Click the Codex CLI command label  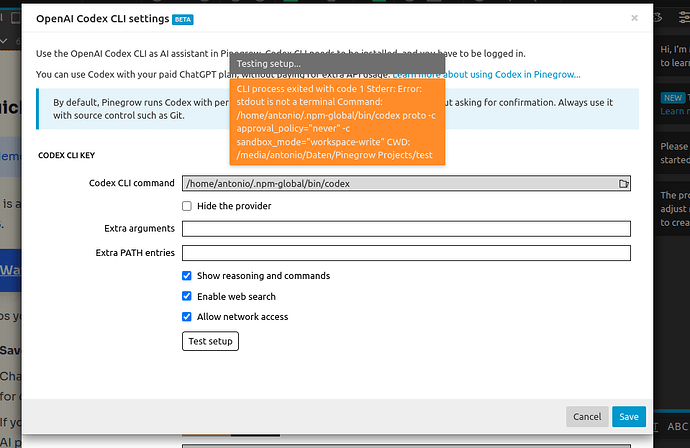pyautogui.click(x=132, y=183)
